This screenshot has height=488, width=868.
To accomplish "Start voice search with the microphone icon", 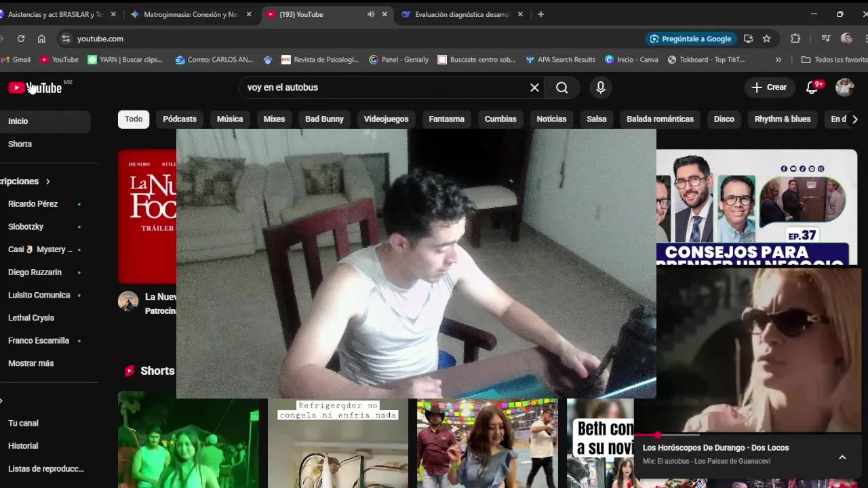I will coord(600,87).
